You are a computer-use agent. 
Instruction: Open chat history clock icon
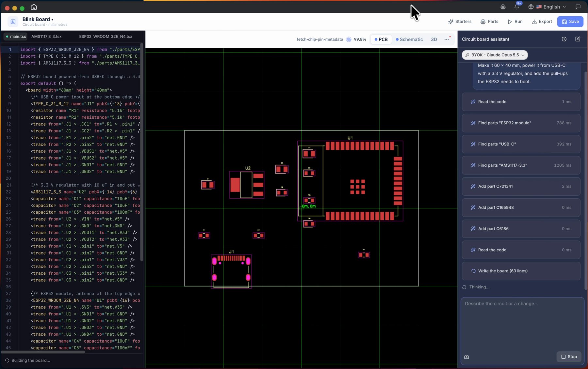click(x=564, y=39)
